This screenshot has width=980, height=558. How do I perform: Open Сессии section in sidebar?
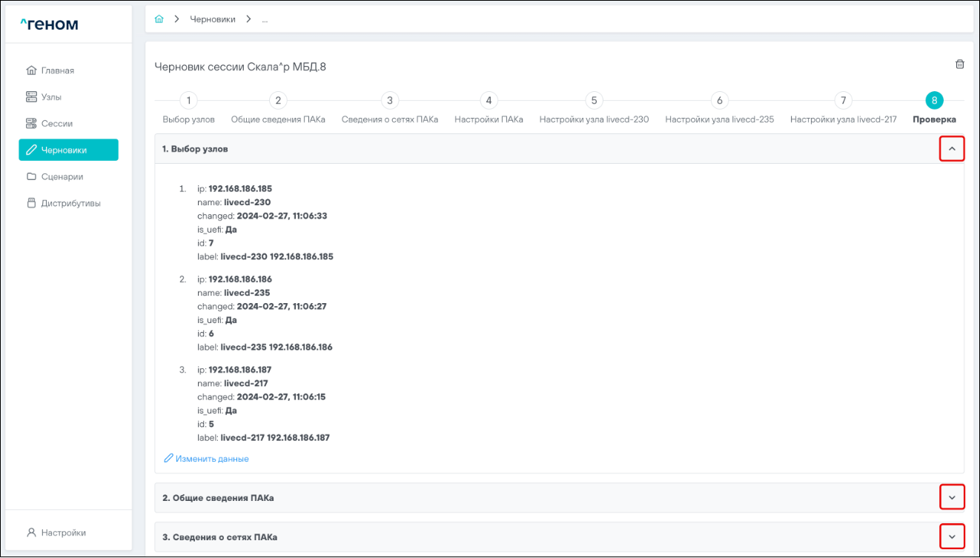(x=56, y=124)
